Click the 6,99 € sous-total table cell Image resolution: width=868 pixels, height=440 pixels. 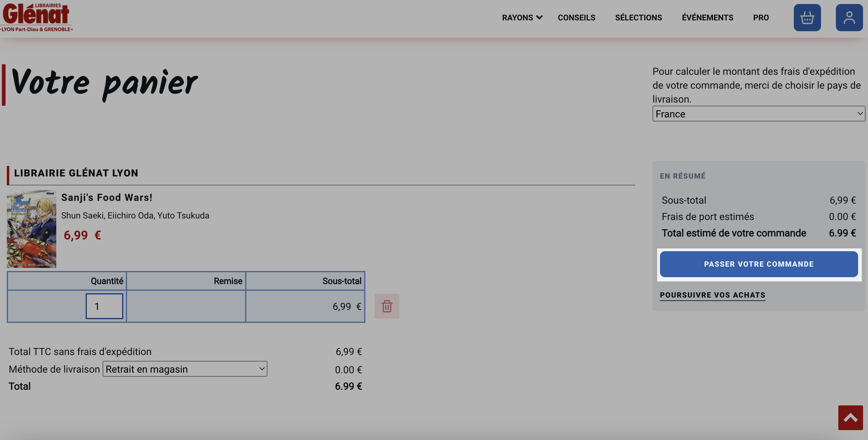pyautogui.click(x=305, y=306)
